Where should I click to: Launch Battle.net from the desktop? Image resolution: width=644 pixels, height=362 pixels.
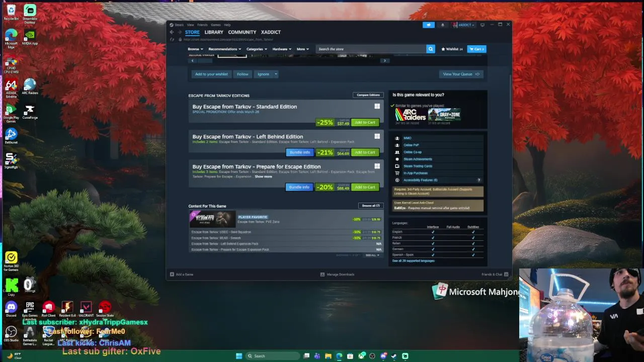11,136
